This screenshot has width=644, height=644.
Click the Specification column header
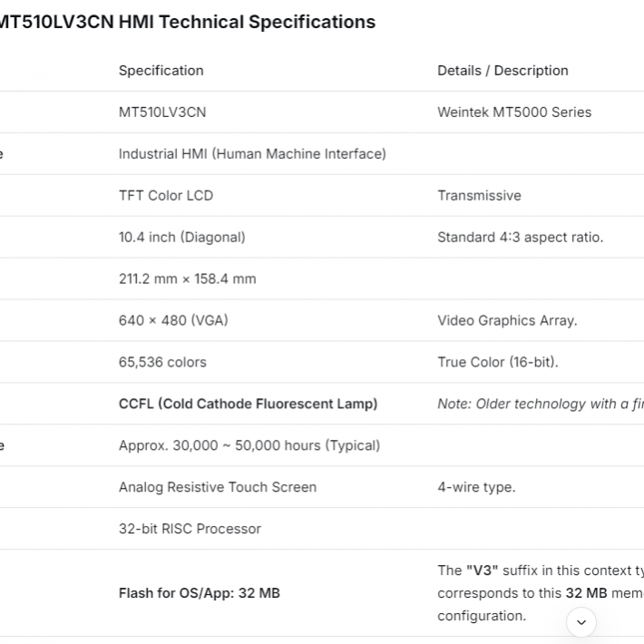[161, 71]
